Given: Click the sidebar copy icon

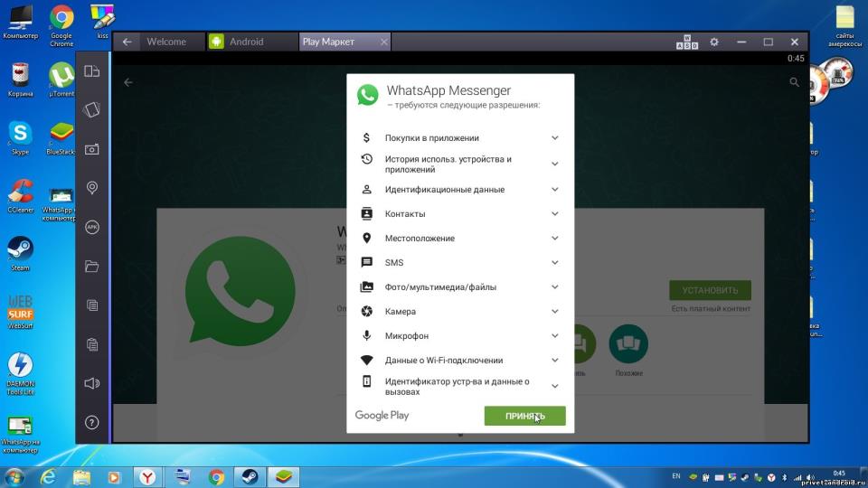Looking at the screenshot, I should coord(92,305).
